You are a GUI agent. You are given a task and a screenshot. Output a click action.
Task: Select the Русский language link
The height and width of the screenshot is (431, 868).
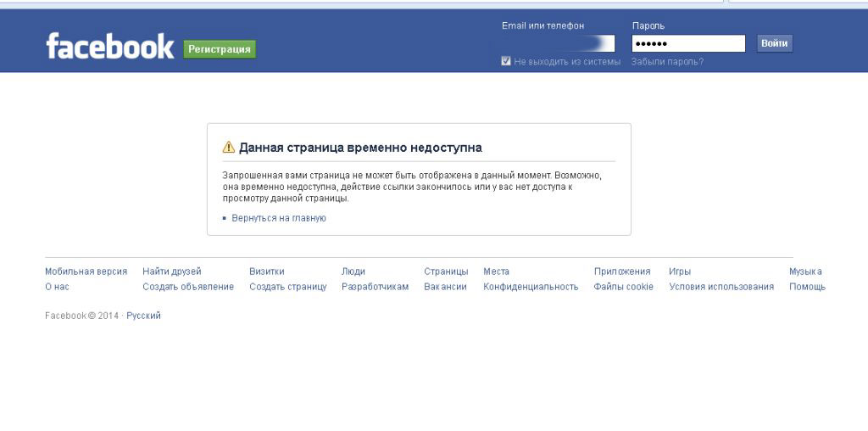[x=143, y=316]
